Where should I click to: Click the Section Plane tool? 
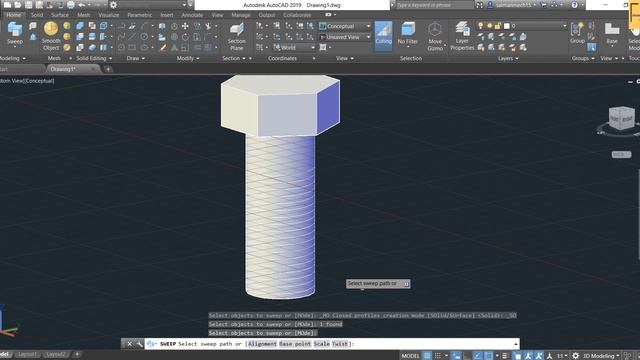point(236,36)
